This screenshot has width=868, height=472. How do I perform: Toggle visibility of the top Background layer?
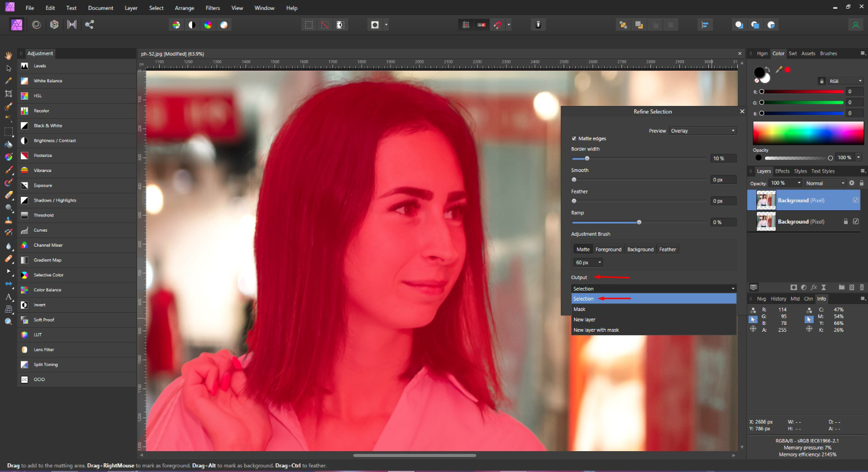tap(855, 200)
